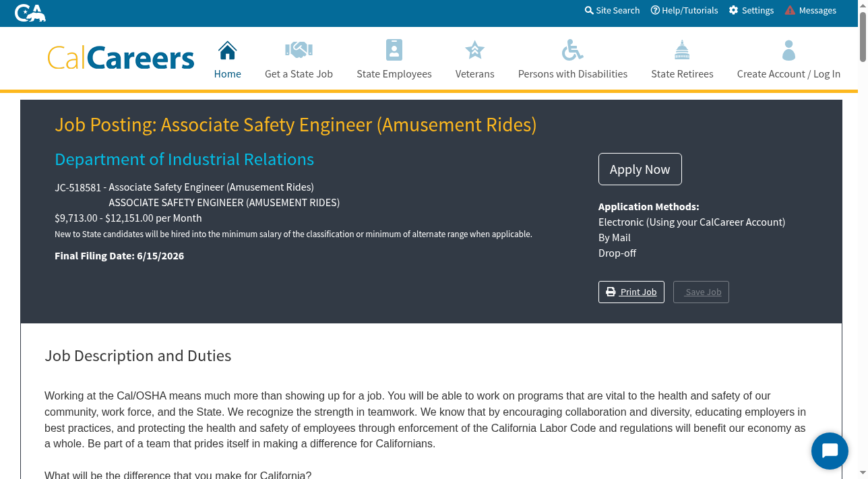Click Electronic (Using your CalCareer Account) text
This screenshot has height=479, width=868.
(692, 222)
